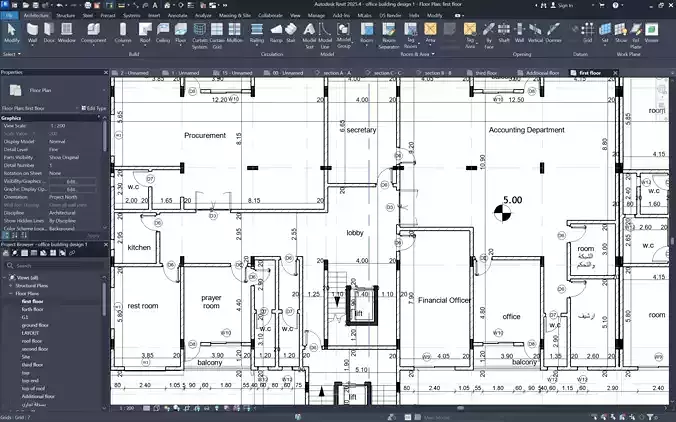Viewport: 676px width, 422px height.
Task: Click the Edit Type button
Action: [94, 108]
